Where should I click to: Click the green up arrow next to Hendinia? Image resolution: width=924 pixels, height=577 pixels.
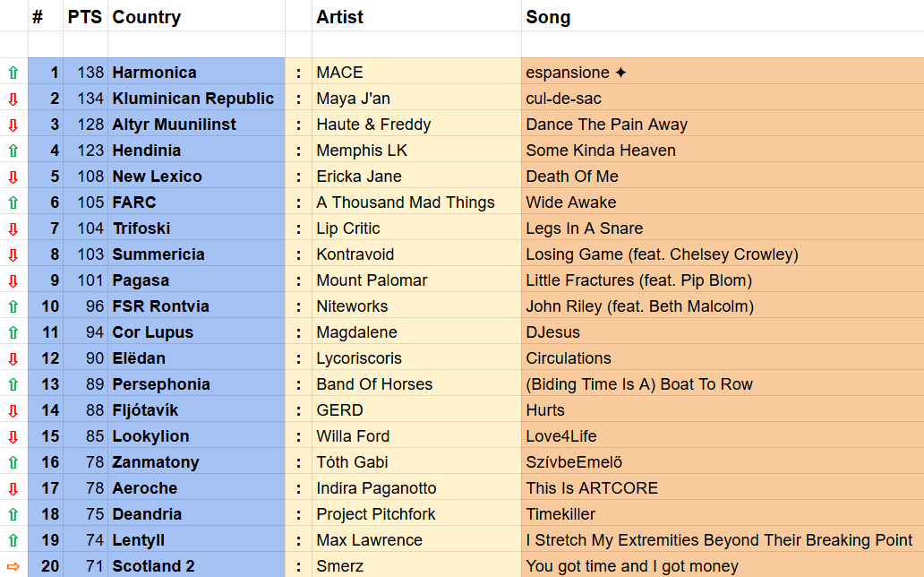(13, 151)
